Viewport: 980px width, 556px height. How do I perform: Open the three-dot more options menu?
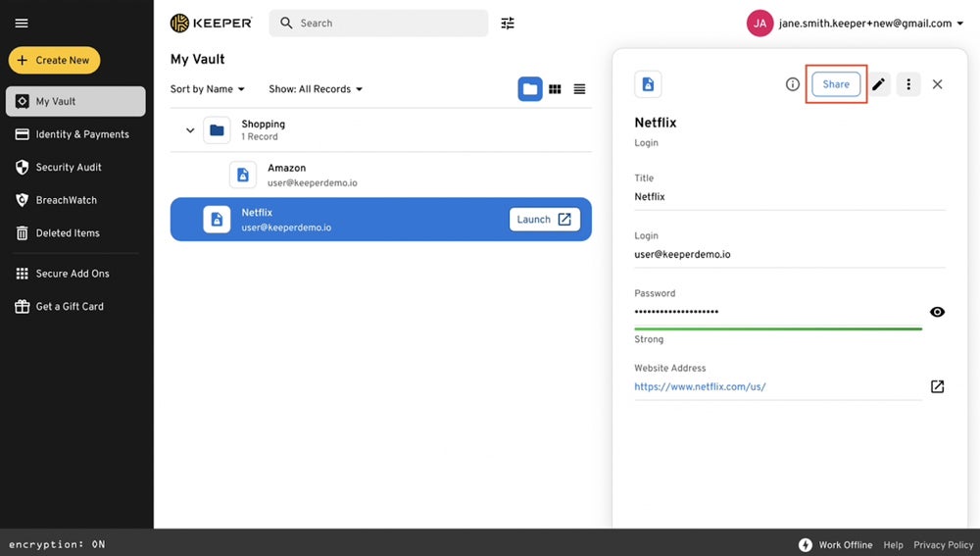coord(908,84)
